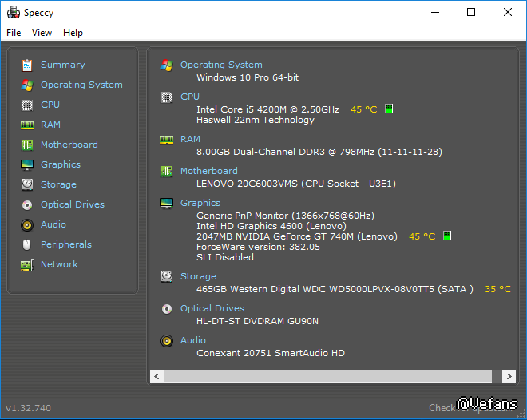Click the Windows 10 Pro 64-bit text

tap(248, 77)
